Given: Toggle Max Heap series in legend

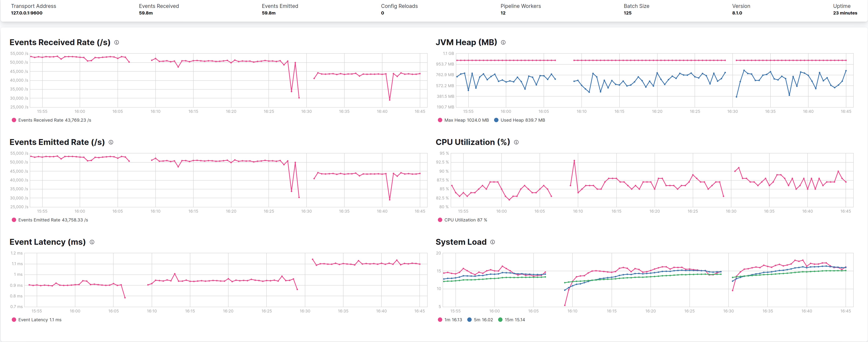Looking at the screenshot, I should (x=463, y=120).
